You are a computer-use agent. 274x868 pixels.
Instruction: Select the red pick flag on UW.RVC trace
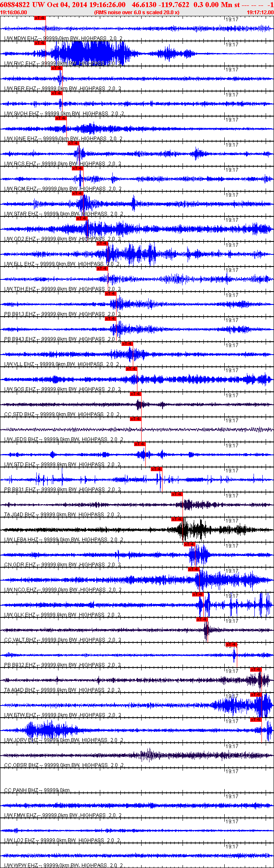(x=40, y=43)
